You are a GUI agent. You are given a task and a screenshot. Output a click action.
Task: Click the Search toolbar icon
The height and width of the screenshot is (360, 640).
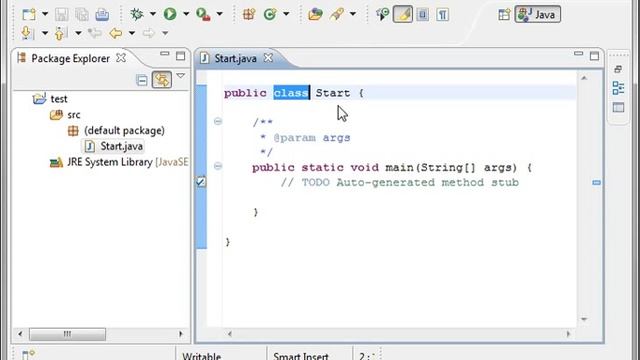(382, 14)
